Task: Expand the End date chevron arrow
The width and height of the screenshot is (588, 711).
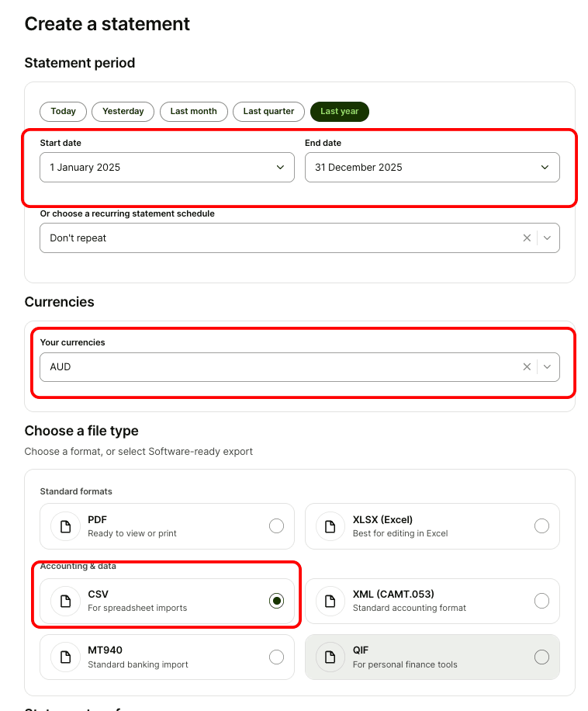Action: 545,168
